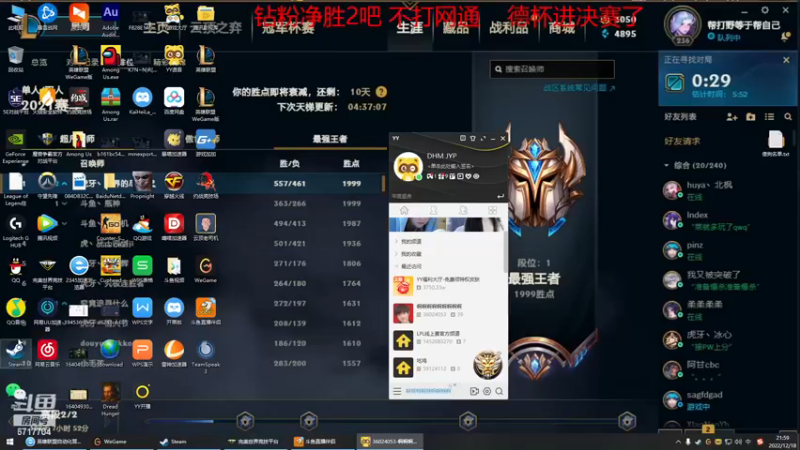Open Among Us.exe desktop icon
800x450 pixels.
coord(110,62)
